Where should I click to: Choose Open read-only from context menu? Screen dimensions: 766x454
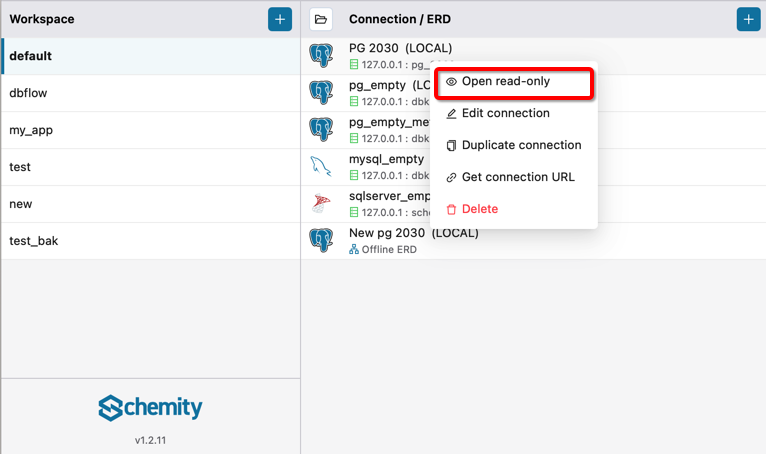point(506,81)
